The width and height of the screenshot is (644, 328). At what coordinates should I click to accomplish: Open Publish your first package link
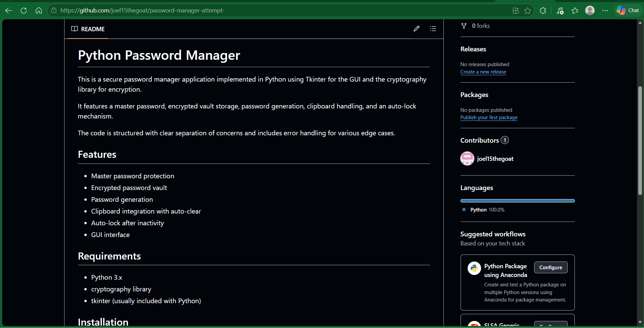click(489, 118)
